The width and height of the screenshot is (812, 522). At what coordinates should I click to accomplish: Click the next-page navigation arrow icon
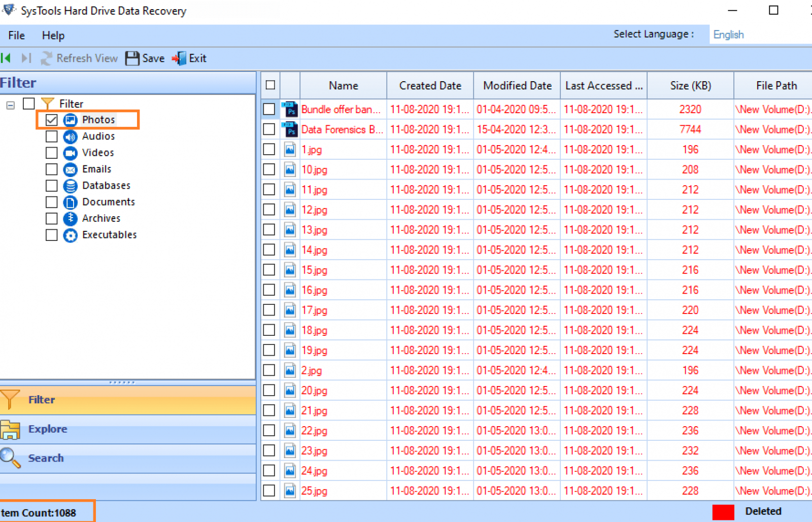coord(26,58)
